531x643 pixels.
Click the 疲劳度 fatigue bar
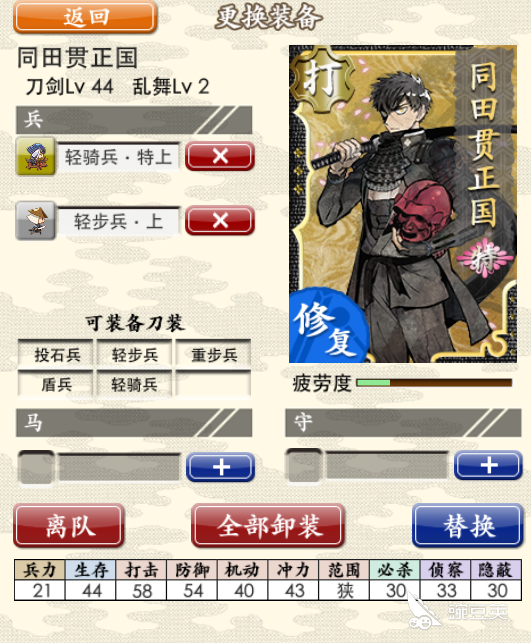pyautogui.click(x=434, y=383)
